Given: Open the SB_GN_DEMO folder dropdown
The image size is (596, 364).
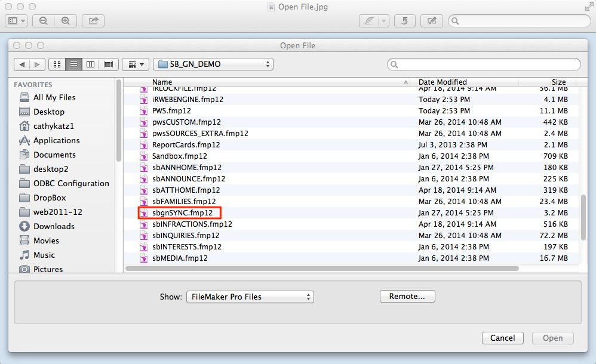Looking at the screenshot, I should click(x=213, y=64).
